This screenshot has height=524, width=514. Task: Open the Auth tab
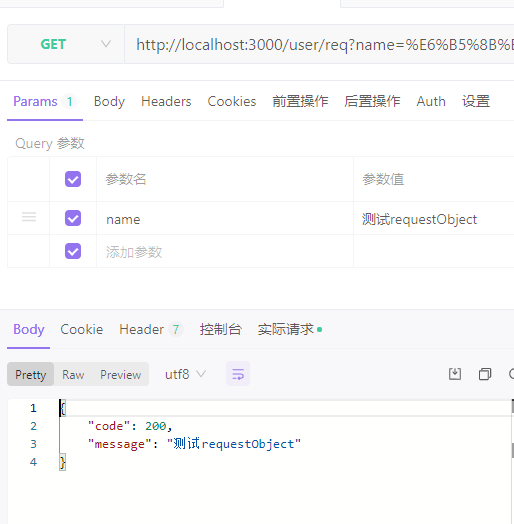[x=431, y=101]
